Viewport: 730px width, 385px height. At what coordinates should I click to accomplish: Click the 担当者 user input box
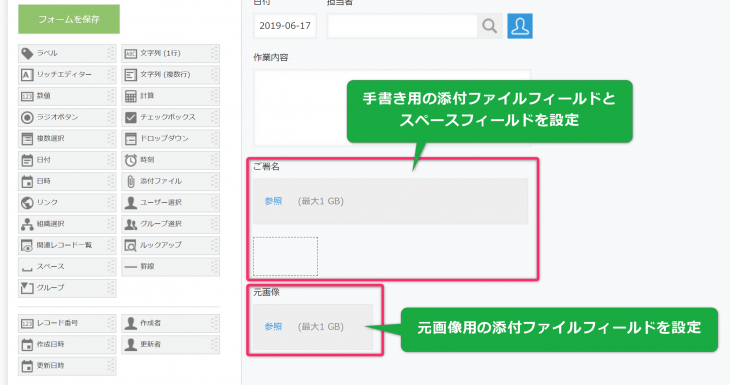pos(402,26)
